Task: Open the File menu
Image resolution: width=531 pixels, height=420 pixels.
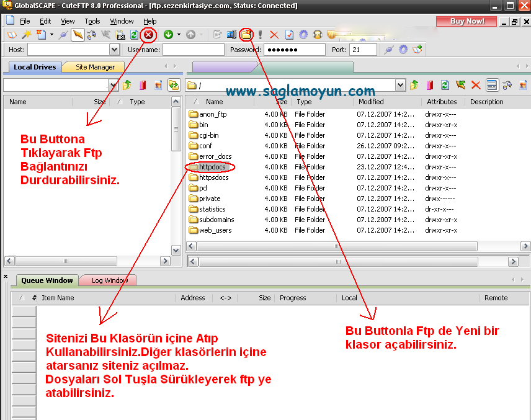Action: (25, 21)
